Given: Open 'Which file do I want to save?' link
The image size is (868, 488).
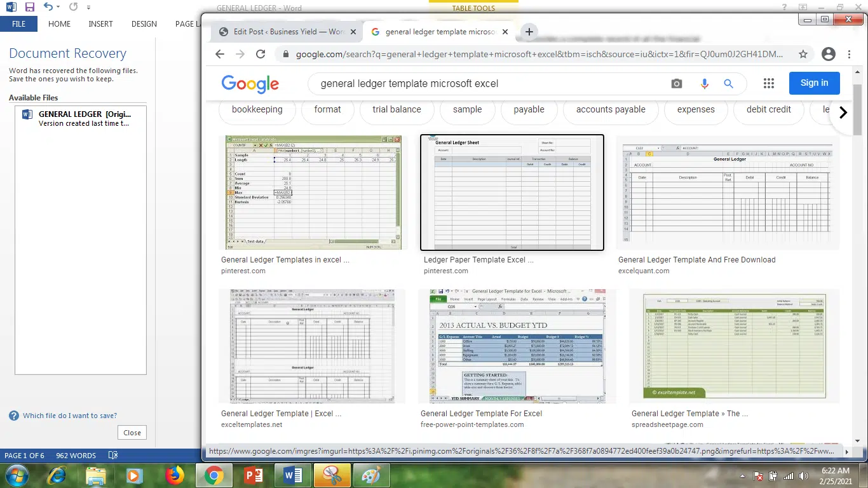Looking at the screenshot, I should coord(70,416).
